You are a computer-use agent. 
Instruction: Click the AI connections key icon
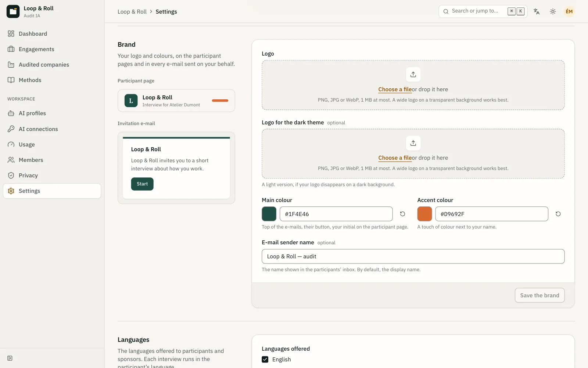coord(11,129)
